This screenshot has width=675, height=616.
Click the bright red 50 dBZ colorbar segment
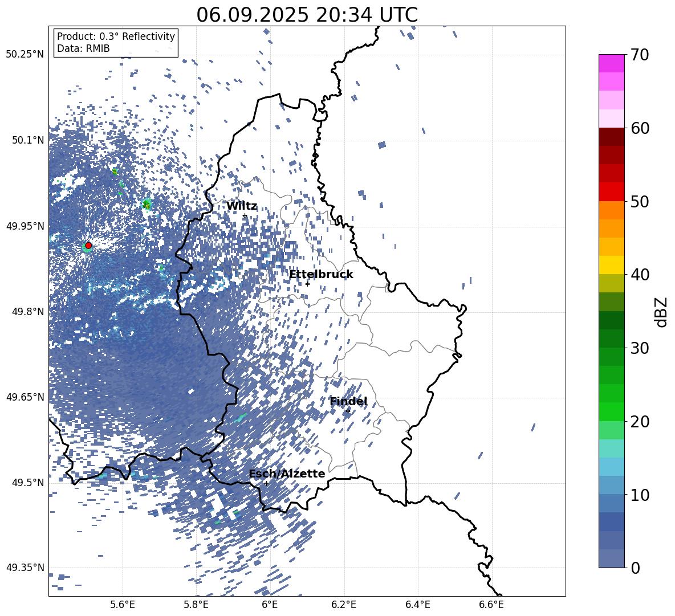click(x=611, y=192)
